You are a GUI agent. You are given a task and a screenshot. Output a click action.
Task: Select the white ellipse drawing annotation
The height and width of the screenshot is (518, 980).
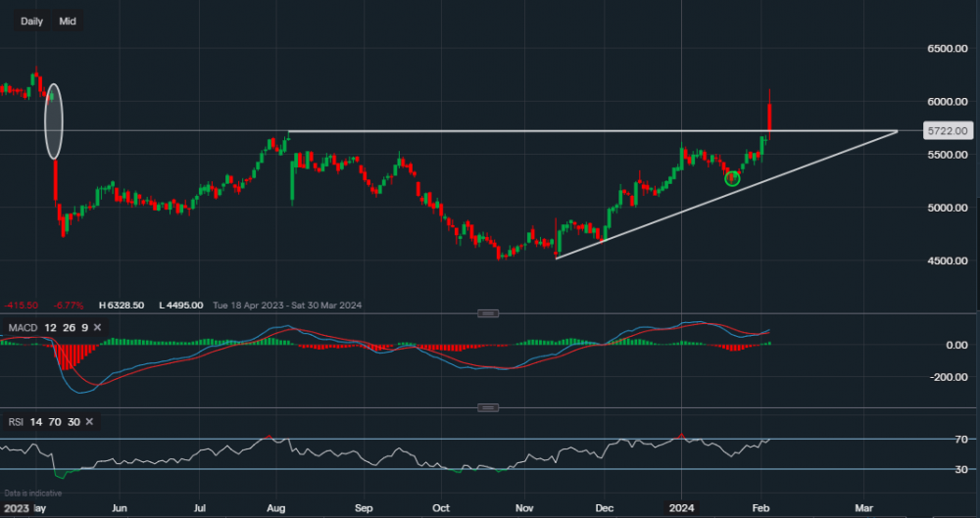tap(54, 120)
